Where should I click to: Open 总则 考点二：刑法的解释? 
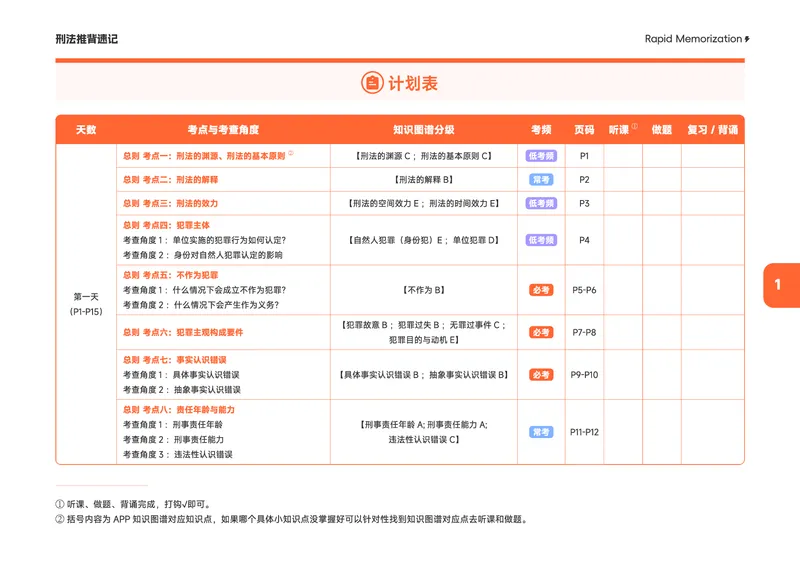[170, 180]
